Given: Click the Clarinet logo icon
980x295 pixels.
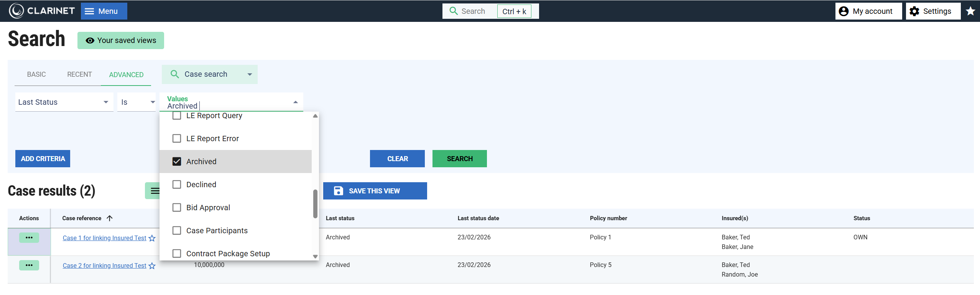Looking at the screenshot, I should 16,11.
